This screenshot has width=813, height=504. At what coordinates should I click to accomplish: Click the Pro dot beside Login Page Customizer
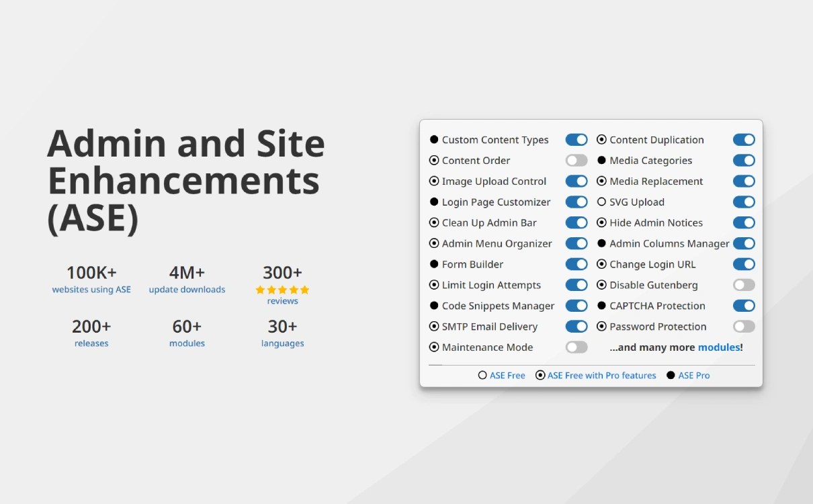(x=434, y=202)
